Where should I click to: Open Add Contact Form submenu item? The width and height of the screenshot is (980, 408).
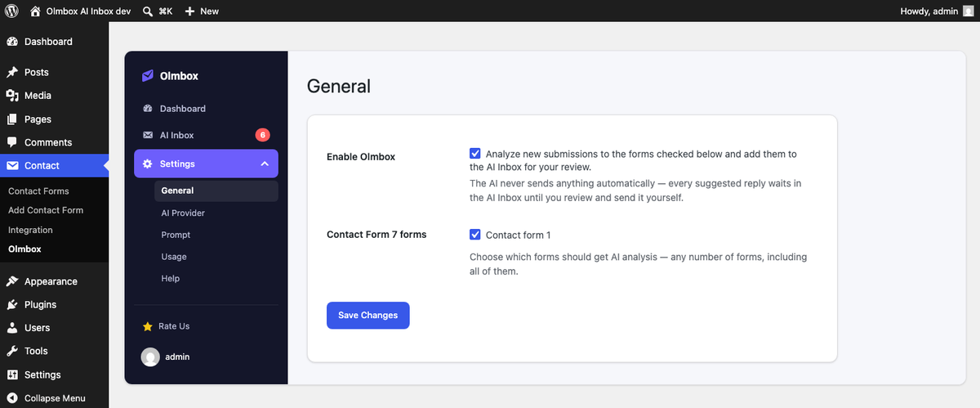(46, 210)
